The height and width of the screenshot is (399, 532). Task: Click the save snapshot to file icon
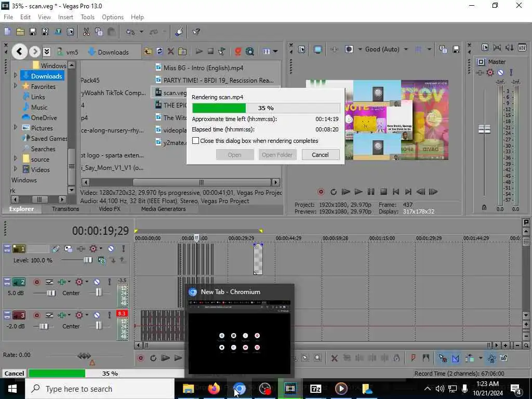456,49
